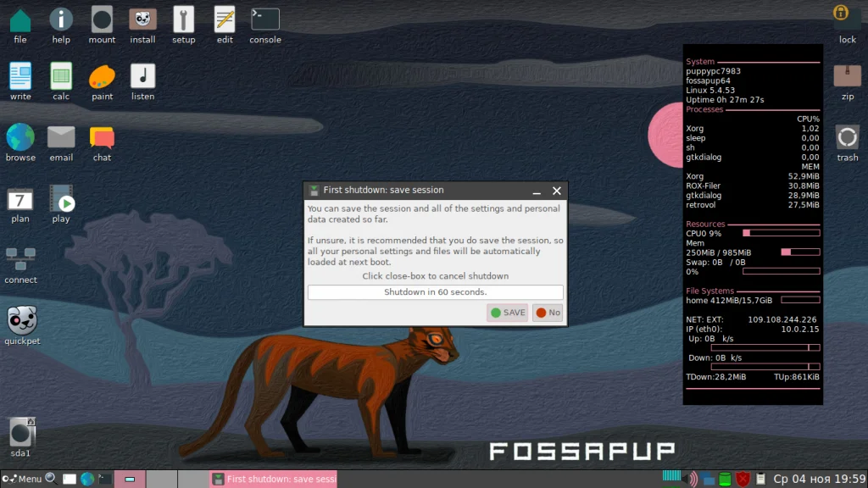The width and height of the screenshot is (868, 488).
Task: Open the email client icon
Action: (x=60, y=136)
